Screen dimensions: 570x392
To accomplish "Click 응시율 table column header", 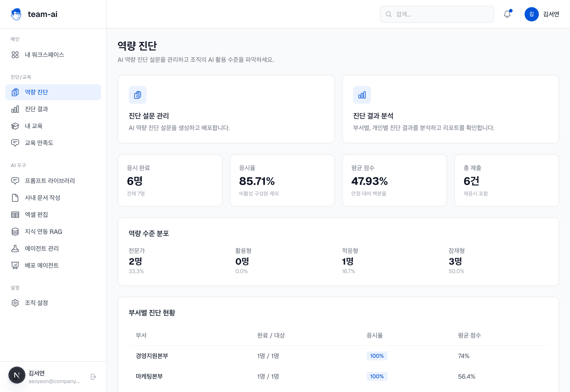I will tap(375, 335).
